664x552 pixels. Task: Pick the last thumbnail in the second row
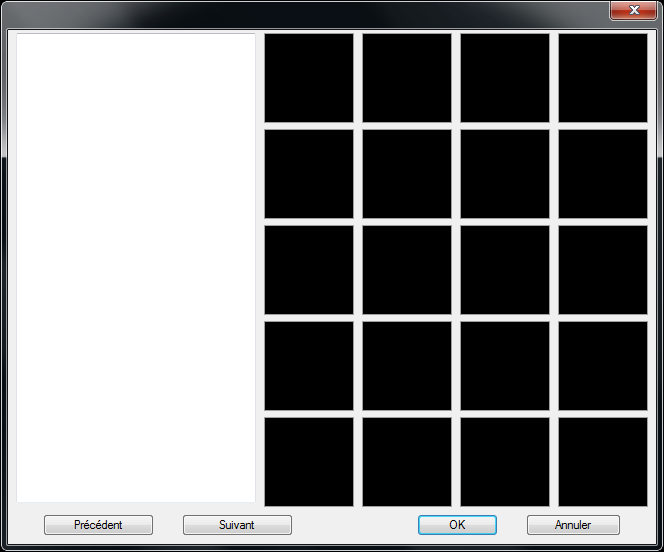(x=603, y=174)
